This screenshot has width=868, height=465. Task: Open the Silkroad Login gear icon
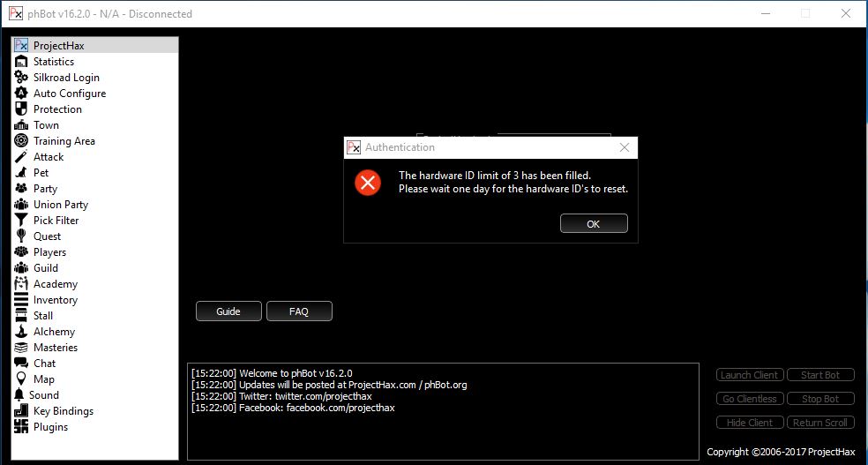(x=21, y=78)
